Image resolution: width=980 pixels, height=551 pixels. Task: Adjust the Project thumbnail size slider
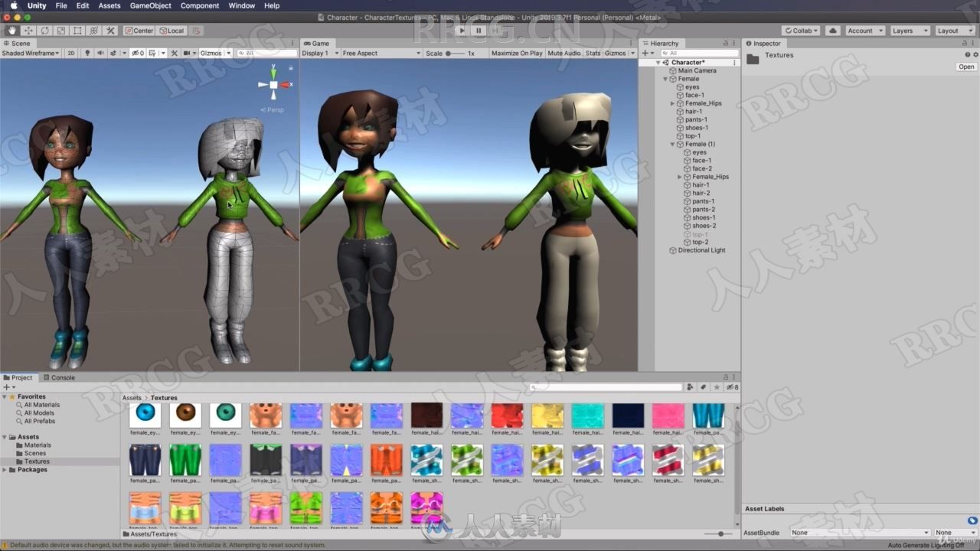coord(719,533)
